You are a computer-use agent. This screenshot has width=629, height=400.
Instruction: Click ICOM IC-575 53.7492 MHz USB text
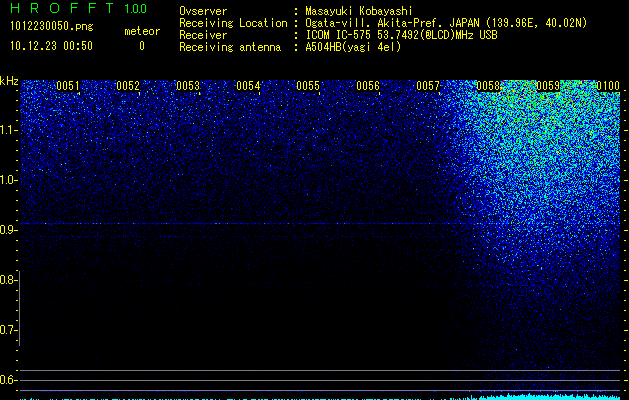tap(401, 35)
